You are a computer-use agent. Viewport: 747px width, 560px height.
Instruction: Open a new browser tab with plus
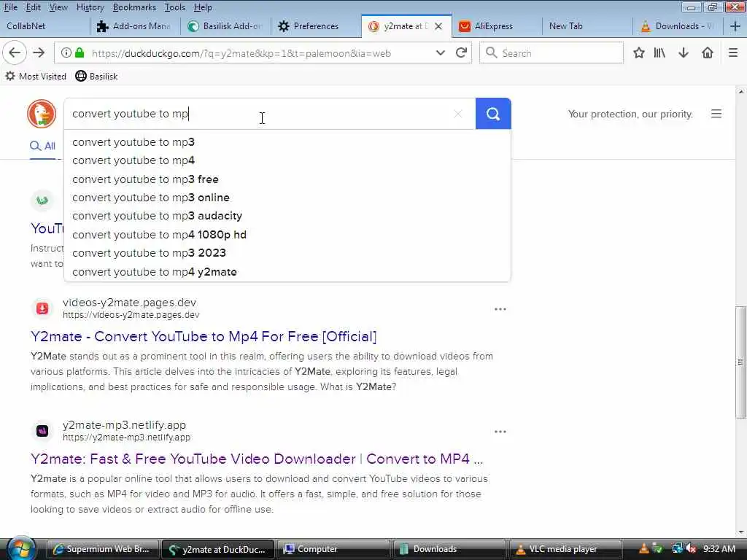click(x=735, y=26)
